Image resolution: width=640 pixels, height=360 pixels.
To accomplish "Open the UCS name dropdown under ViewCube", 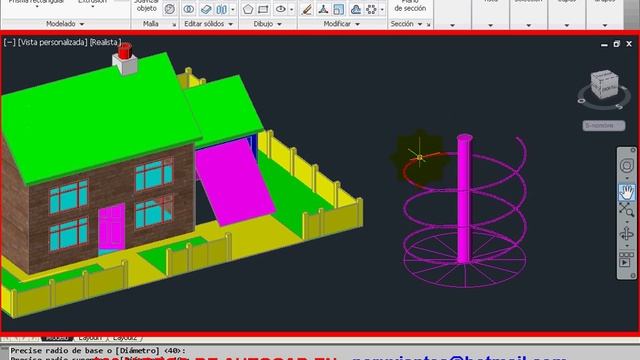I will [x=604, y=126].
